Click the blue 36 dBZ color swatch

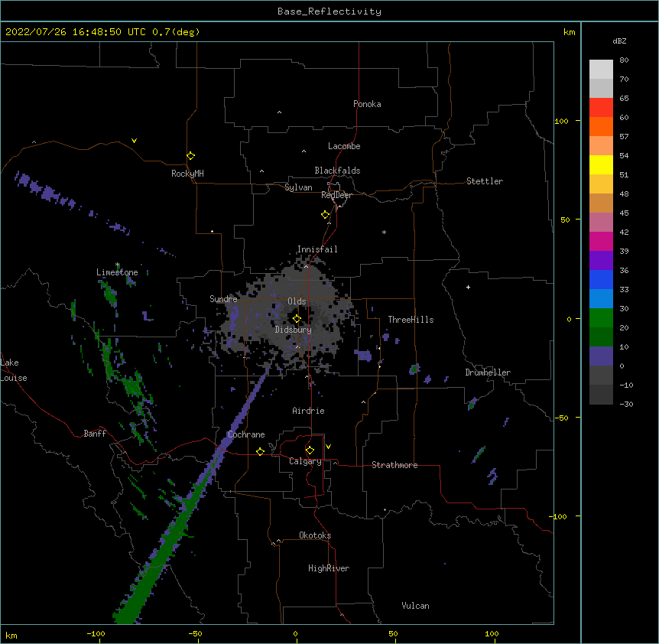tap(601, 279)
